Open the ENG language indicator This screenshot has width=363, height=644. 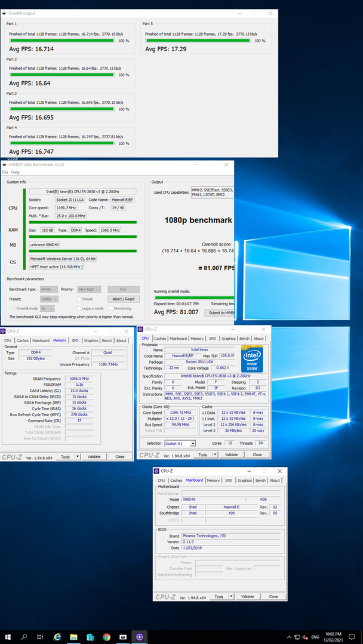(315, 637)
